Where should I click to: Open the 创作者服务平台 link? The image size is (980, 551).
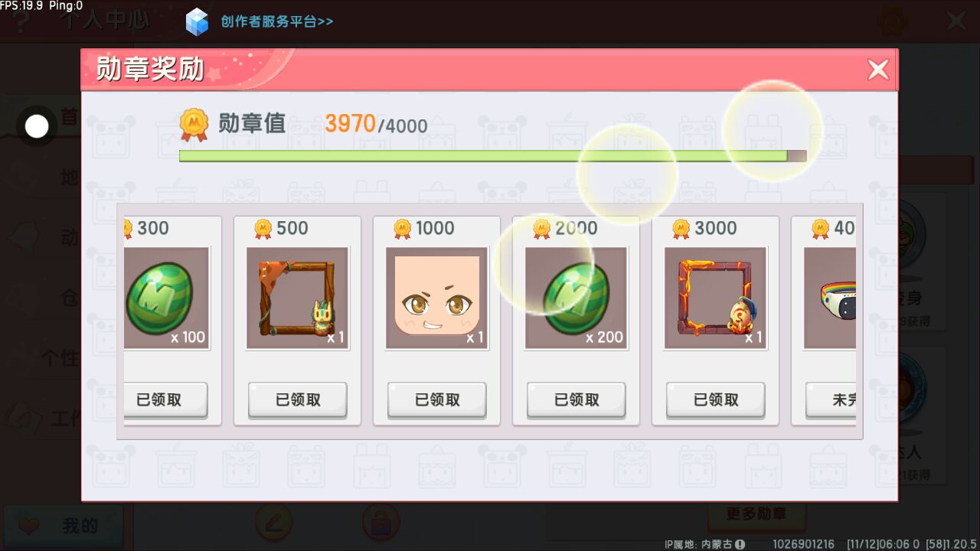click(x=277, y=21)
